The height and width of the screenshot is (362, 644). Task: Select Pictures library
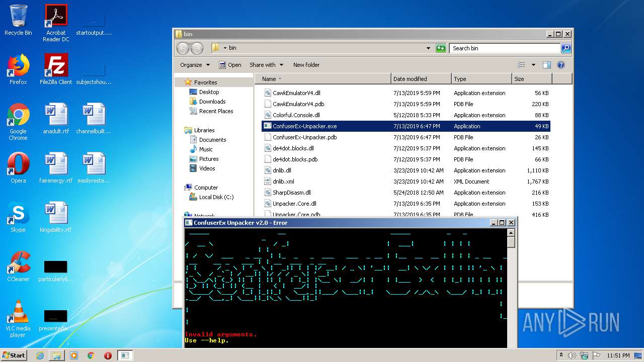(x=209, y=159)
